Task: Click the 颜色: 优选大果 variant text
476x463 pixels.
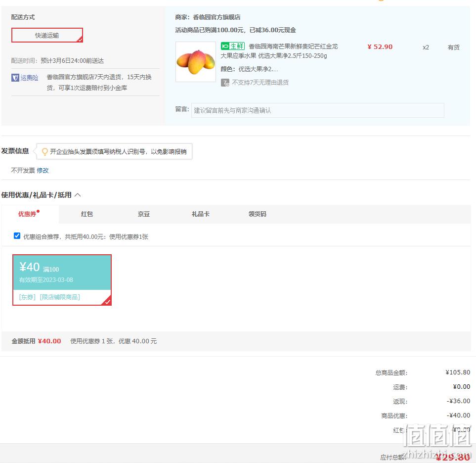Action: click(x=249, y=69)
